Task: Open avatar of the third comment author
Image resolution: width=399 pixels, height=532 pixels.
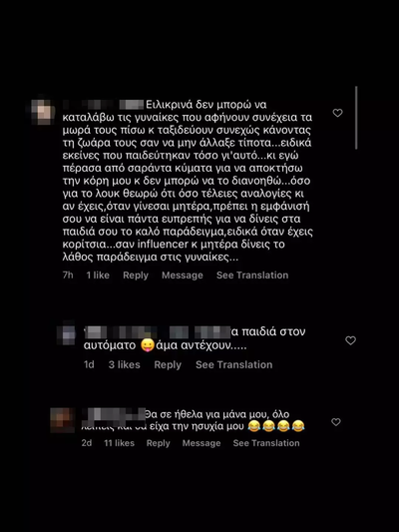Action: [63, 420]
